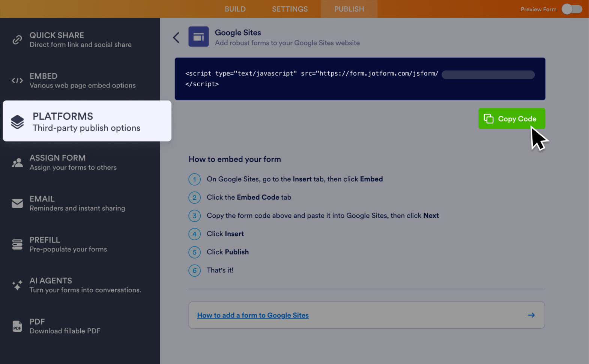
Task: Click the Platforms layers icon
Action: click(17, 122)
